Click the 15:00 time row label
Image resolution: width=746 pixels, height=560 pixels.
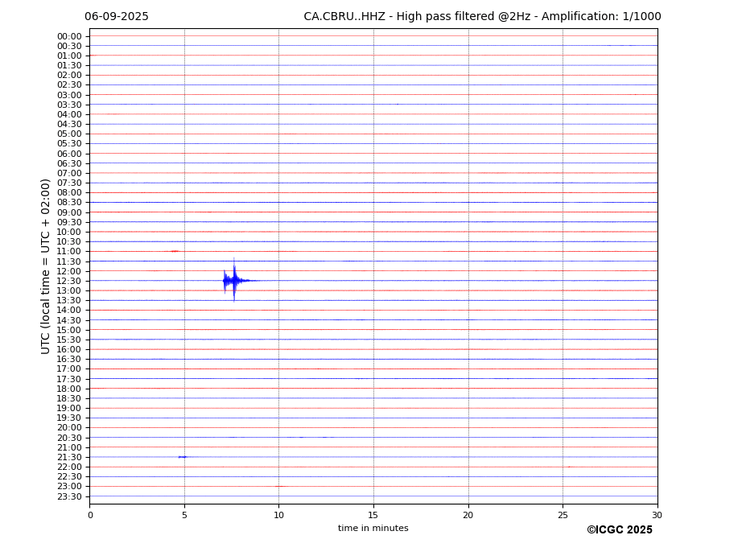click(x=69, y=330)
